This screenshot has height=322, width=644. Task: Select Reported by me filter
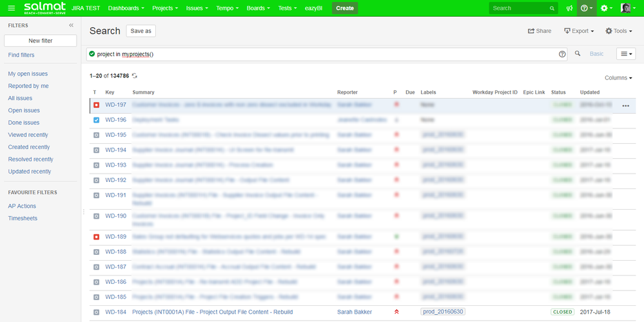tap(28, 86)
